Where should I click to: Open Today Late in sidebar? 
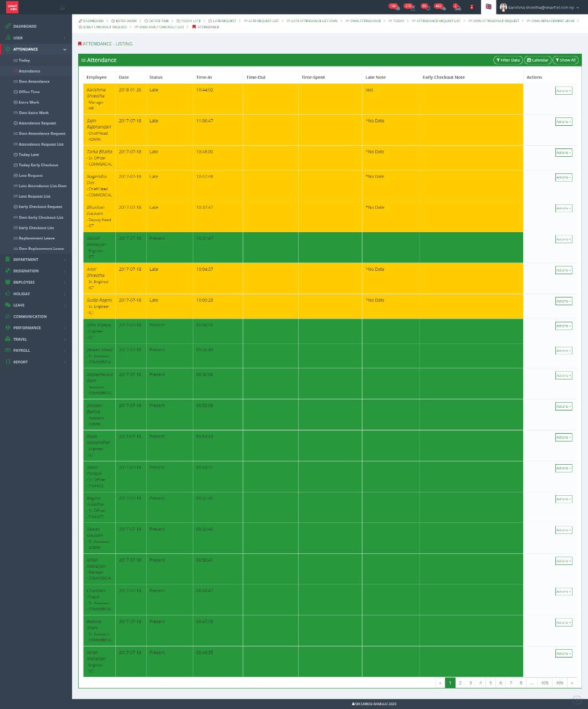(x=28, y=155)
